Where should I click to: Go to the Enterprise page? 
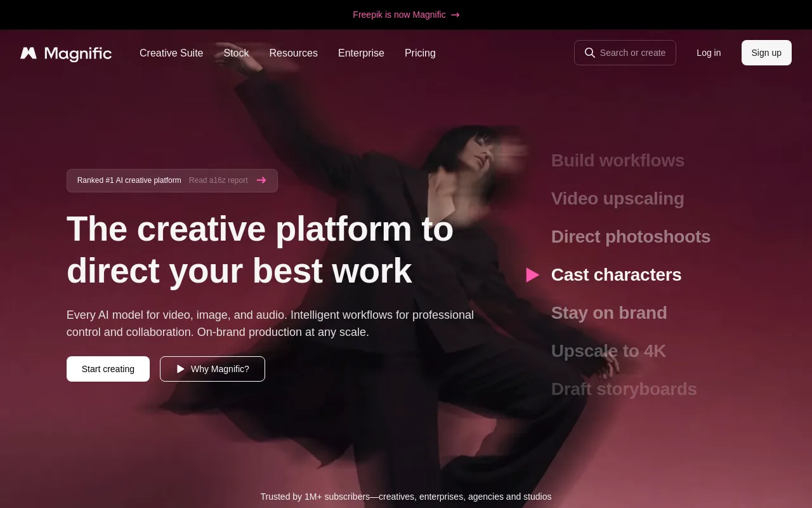pos(361,53)
